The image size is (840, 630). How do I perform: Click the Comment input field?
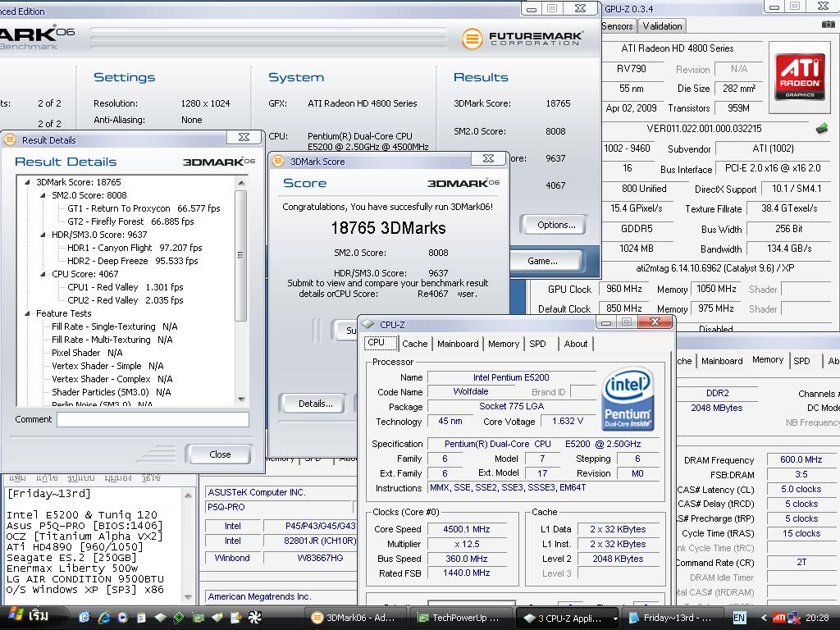tap(153, 419)
